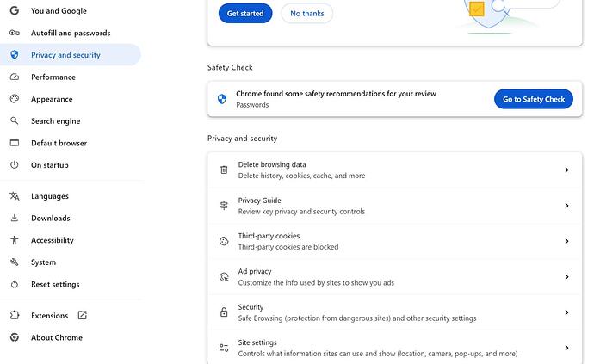Click the Security padlock icon

point(224,312)
